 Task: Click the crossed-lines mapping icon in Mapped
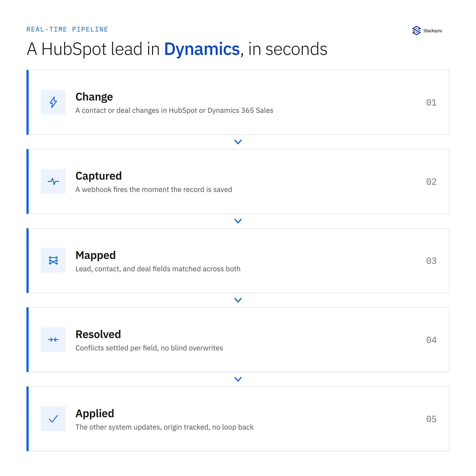(x=53, y=260)
